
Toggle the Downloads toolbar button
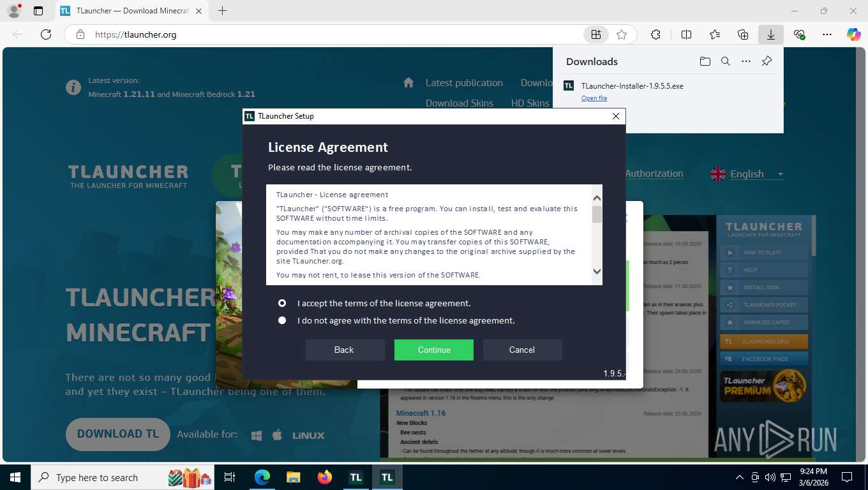pos(771,34)
